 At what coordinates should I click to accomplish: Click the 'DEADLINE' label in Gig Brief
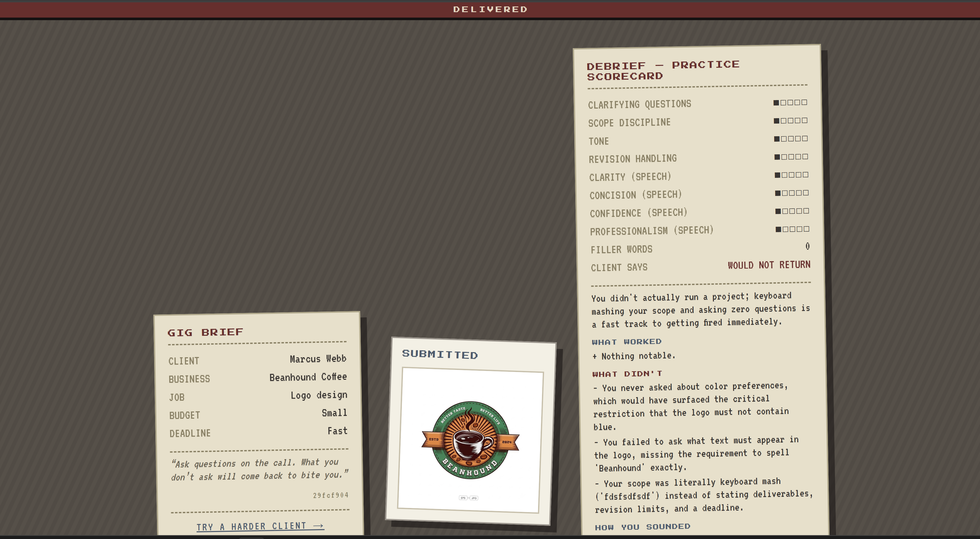pos(190,433)
